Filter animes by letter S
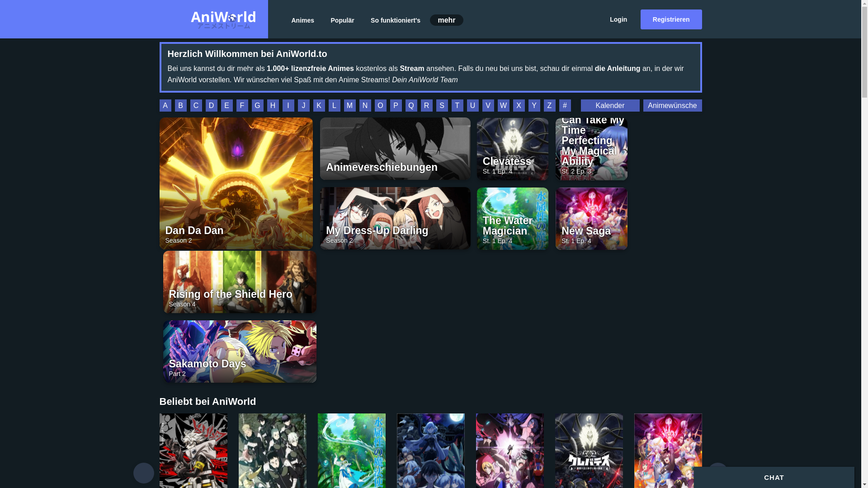The image size is (868, 488). coord(442,106)
